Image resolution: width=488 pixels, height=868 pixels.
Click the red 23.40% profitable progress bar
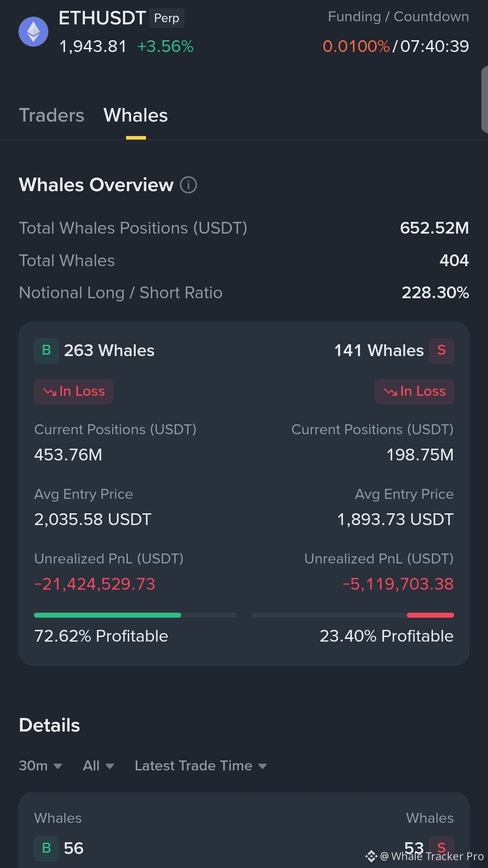[x=430, y=615]
